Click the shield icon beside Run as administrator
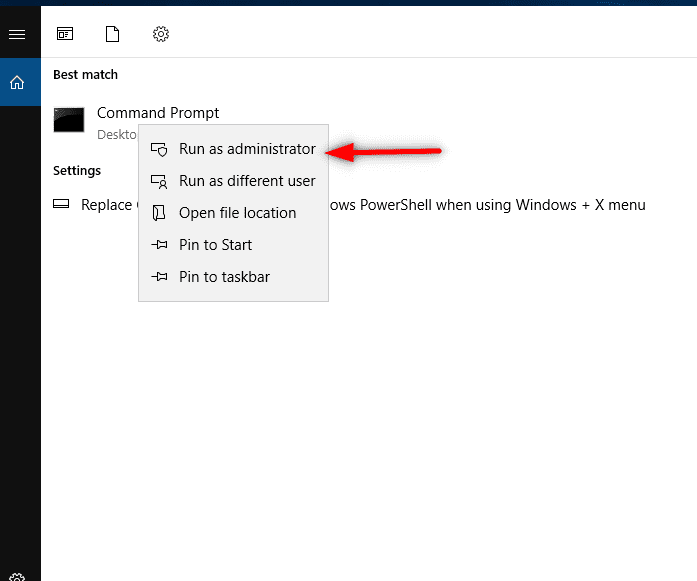The width and height of the screenshot is (697, 581). [158, 149]
